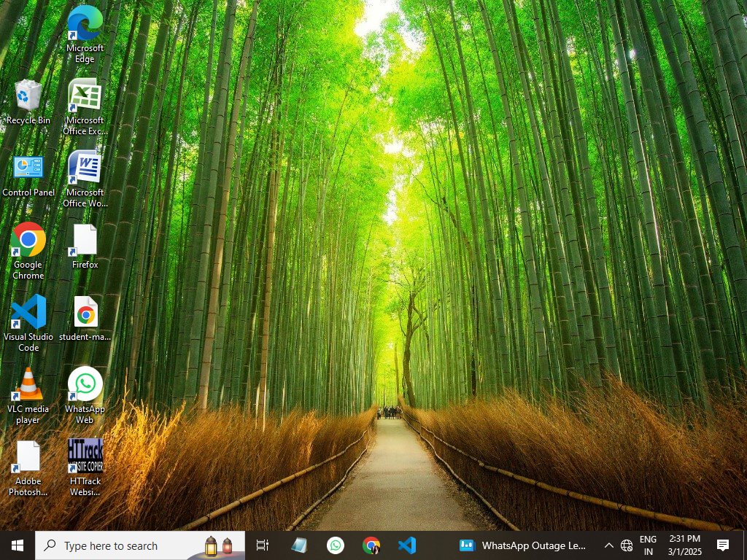
Task: Open the Windows Start menu
Action: (x=18, y=545)
